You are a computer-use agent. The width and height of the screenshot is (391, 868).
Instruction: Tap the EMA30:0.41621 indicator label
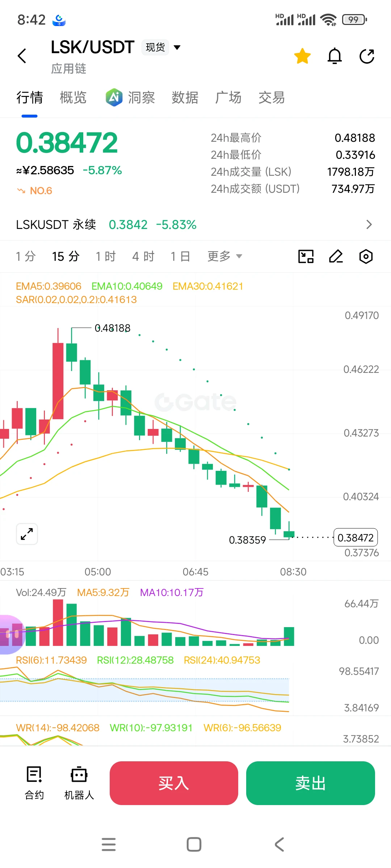pos(208,286)
